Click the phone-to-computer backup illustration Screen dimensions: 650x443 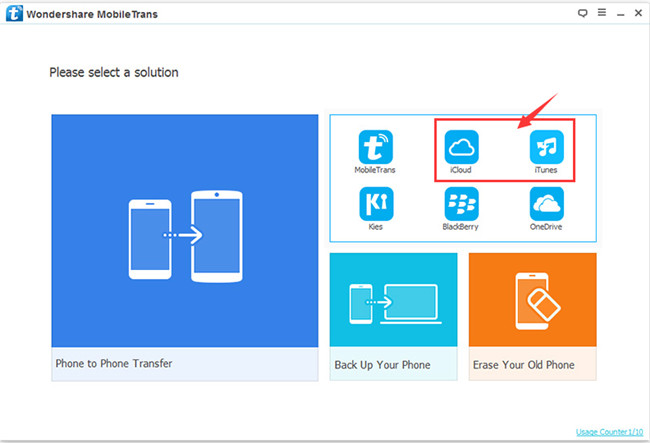coord(393,304)
